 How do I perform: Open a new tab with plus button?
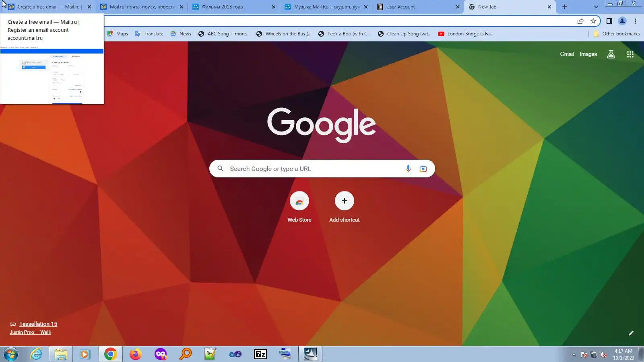[x=565, y=7]
